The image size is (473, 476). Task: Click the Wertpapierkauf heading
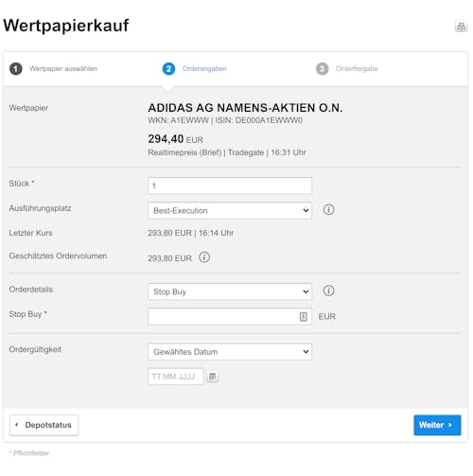tap(66, 26)
